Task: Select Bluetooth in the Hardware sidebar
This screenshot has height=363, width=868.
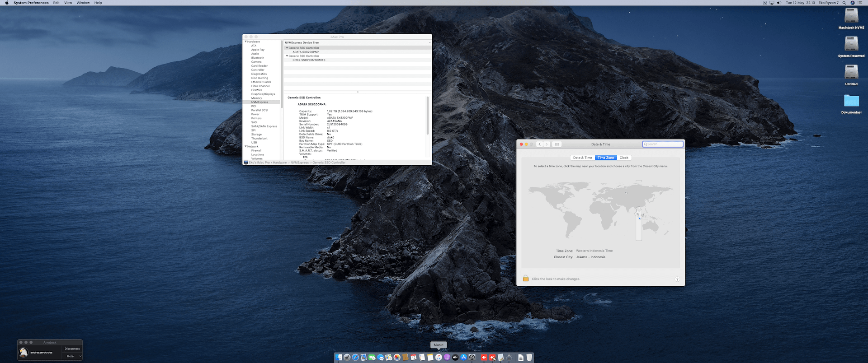Action: tap(258, 58)
